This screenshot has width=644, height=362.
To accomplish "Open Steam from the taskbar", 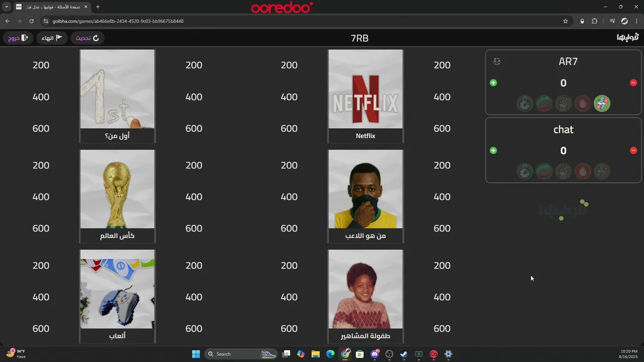I will (404, 354).
